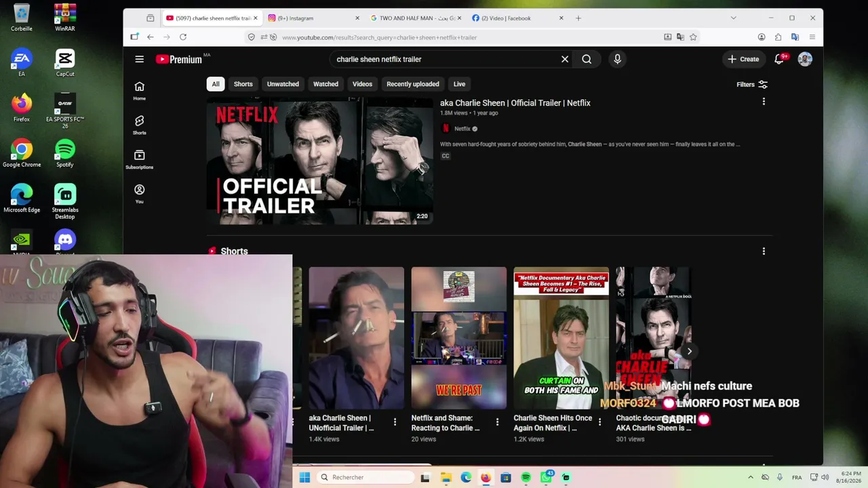Switch to the Instagram tab

tap(313, 18)
